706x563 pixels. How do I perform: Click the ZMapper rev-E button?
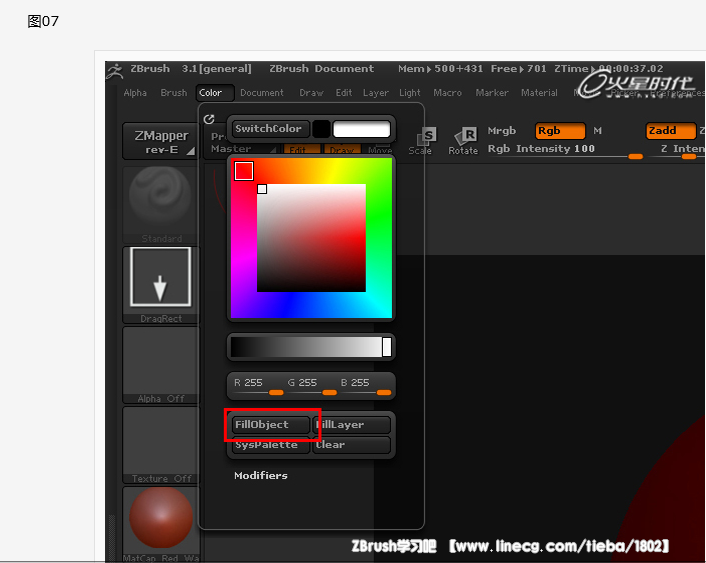click(160, 141)
